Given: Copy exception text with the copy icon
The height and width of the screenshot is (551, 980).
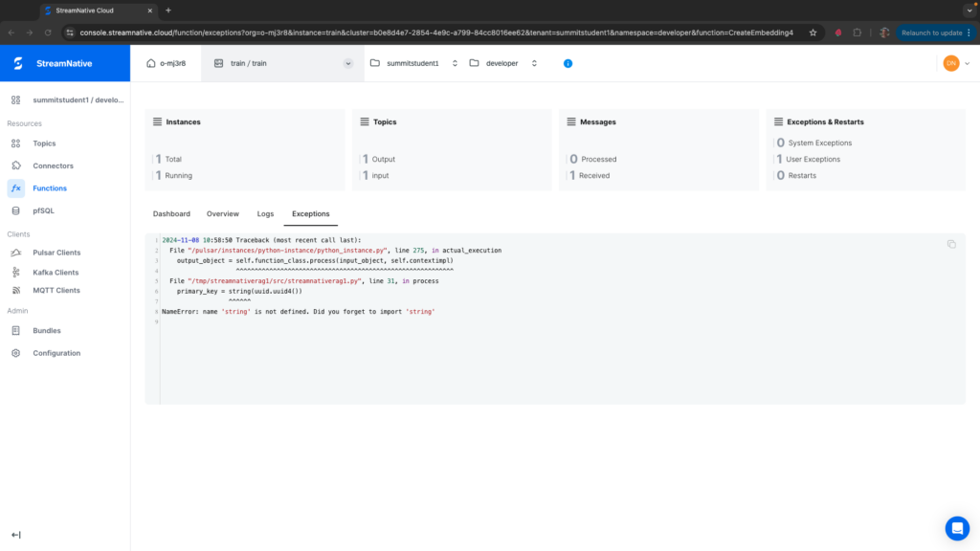Looking at the screenshot, I should pos(951,244).
